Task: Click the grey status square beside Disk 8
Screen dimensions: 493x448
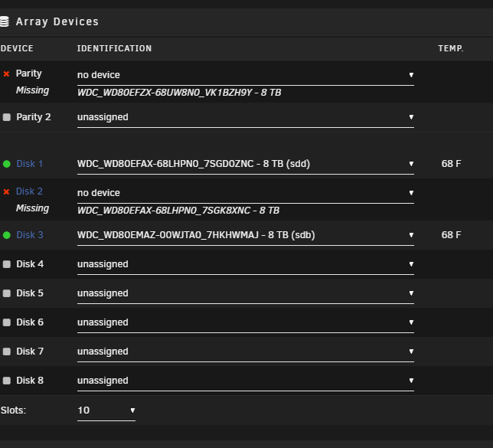Action: click(7, 381)
